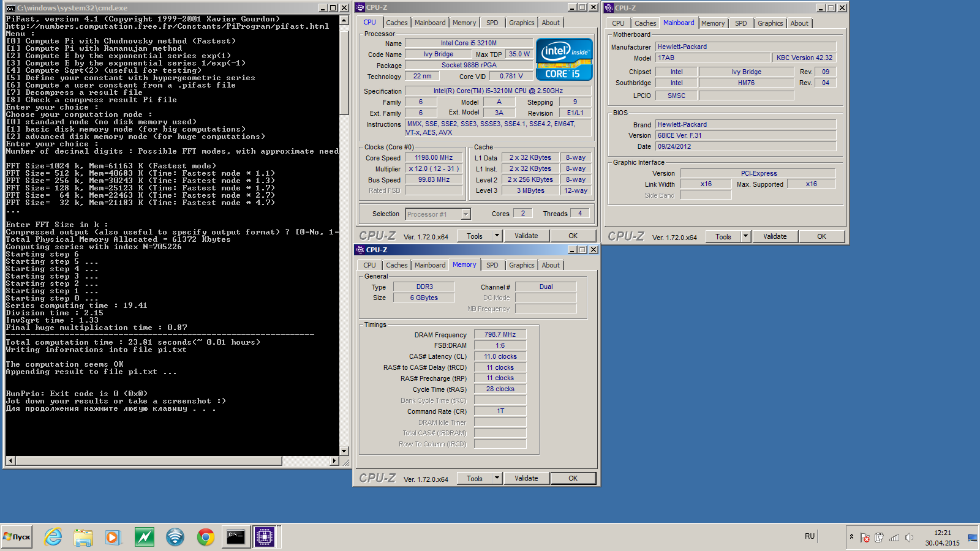
Task: Open the volume speaker tray icon
Action: 909,538
